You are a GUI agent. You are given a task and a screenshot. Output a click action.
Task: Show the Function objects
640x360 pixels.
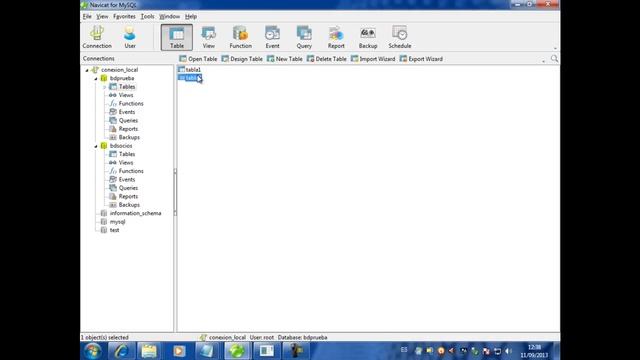[x=240, y=37]
